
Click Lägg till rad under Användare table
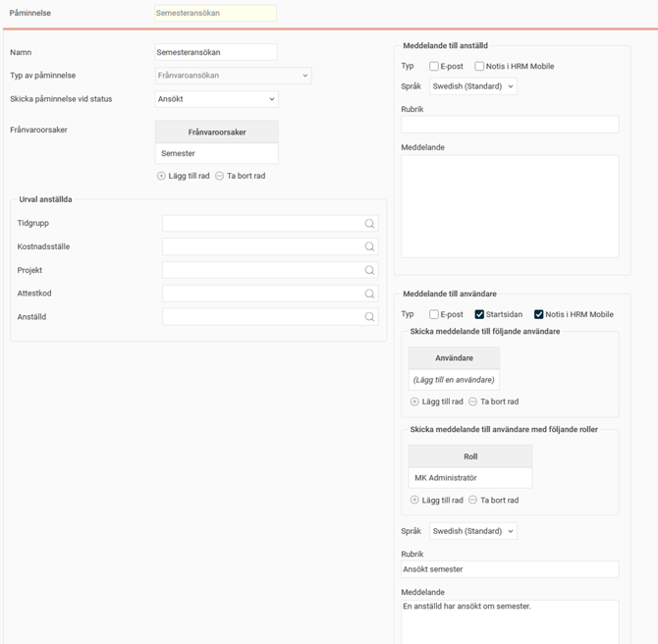[x=437, y=402]
